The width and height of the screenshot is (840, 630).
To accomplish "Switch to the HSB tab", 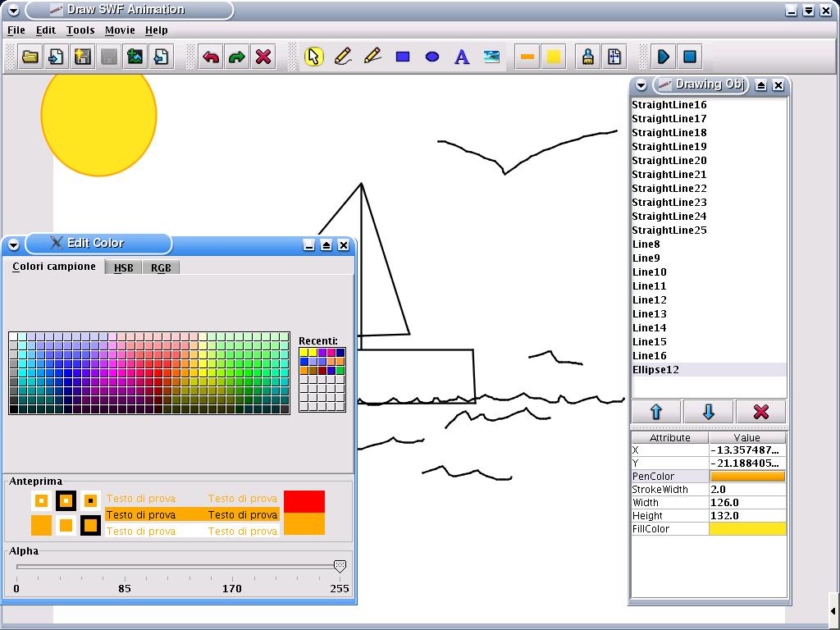I will [x=124, y=267].
